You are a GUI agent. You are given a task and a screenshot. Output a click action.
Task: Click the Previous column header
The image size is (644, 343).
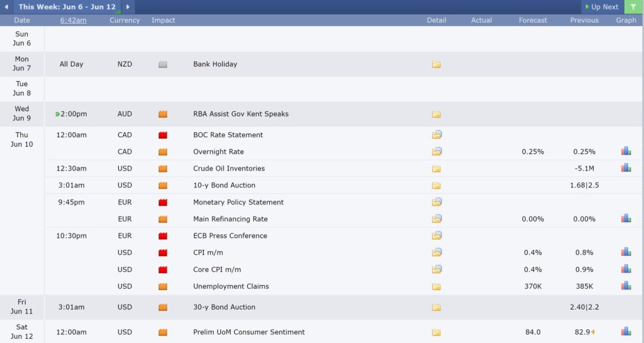(x=584, y=20)
